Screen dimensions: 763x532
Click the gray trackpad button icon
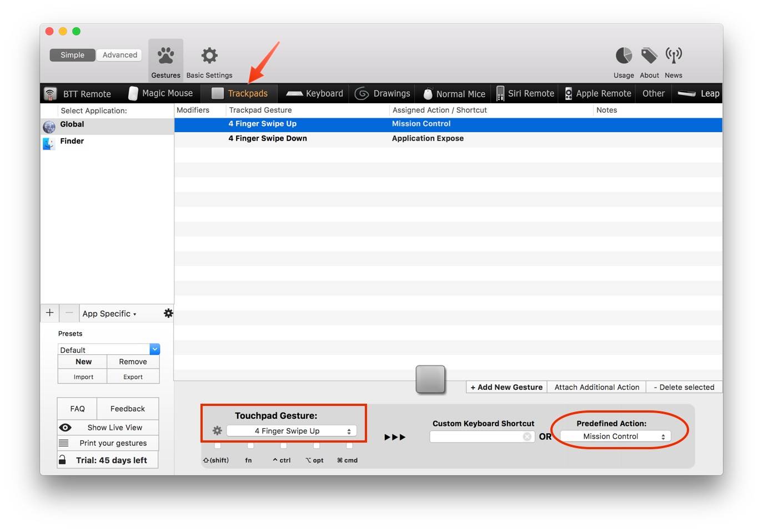tap(430, 379)
